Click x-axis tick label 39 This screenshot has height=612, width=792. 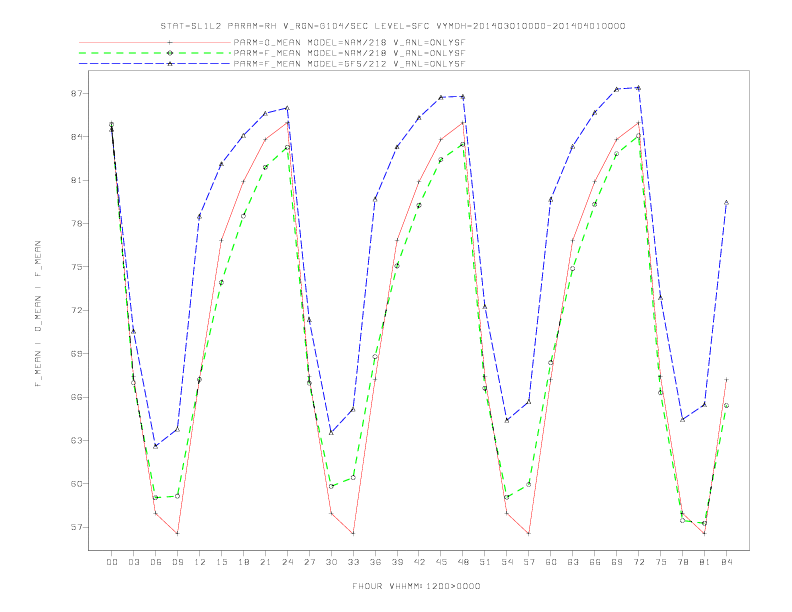397,562
